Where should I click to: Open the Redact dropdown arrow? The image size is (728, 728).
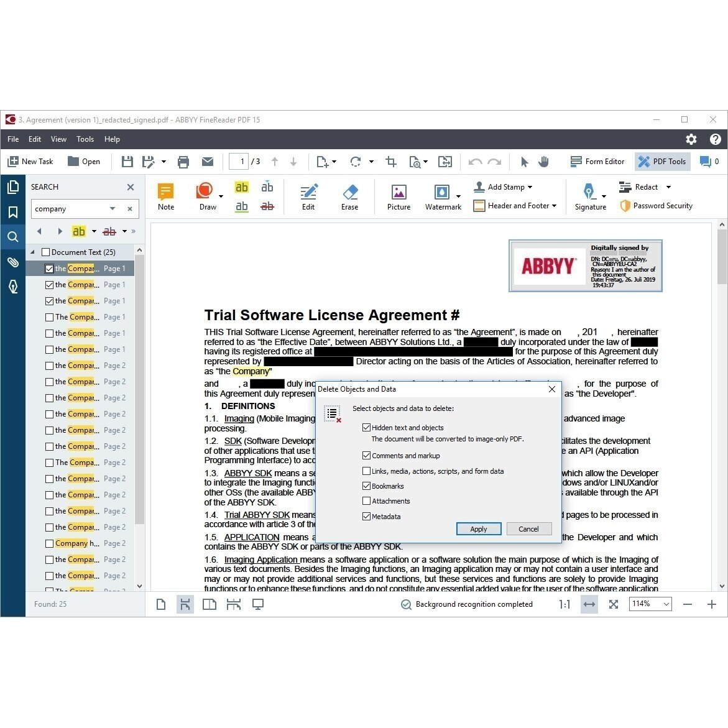click(668, 187)
